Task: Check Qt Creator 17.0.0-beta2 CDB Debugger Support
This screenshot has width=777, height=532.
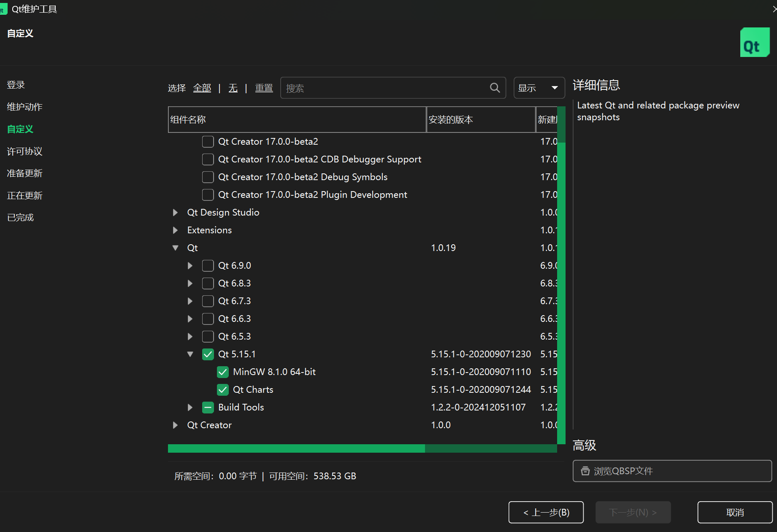Action: pos(208,159)
